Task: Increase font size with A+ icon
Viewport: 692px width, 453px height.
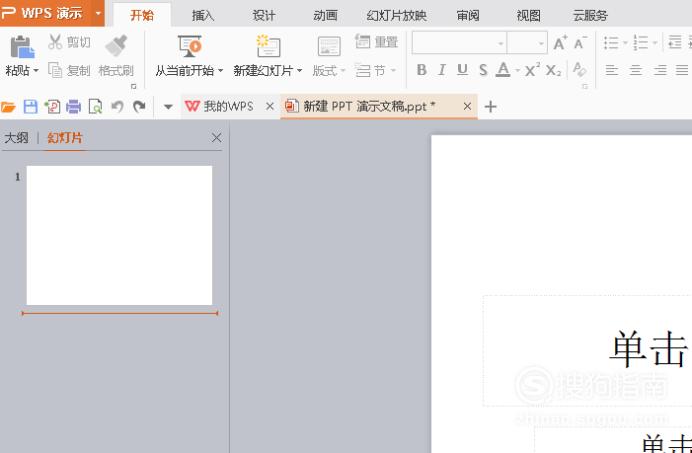Action: coord(560,43)
